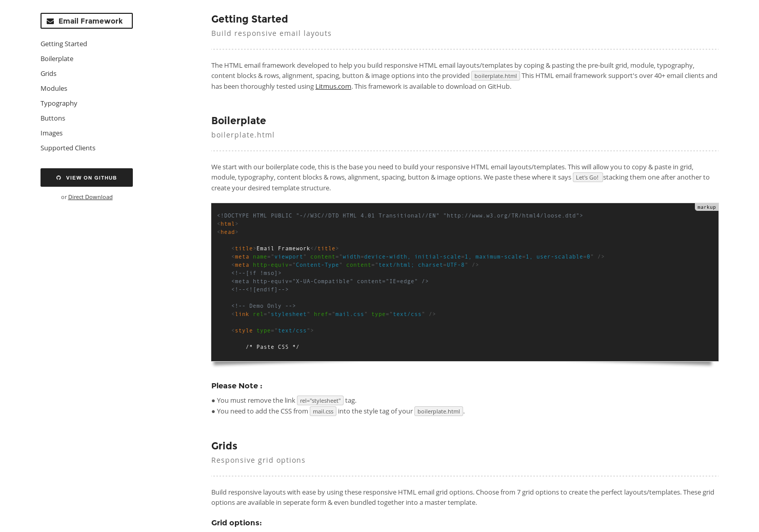
Task: Select Boilerplate in the sidebar navigation
Action: tap(56, 58)
